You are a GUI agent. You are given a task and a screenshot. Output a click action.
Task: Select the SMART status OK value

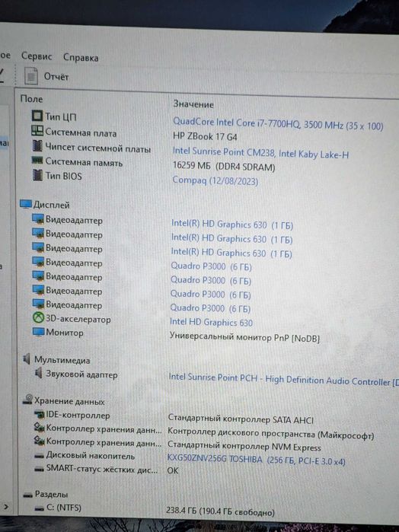coord(173,470)
